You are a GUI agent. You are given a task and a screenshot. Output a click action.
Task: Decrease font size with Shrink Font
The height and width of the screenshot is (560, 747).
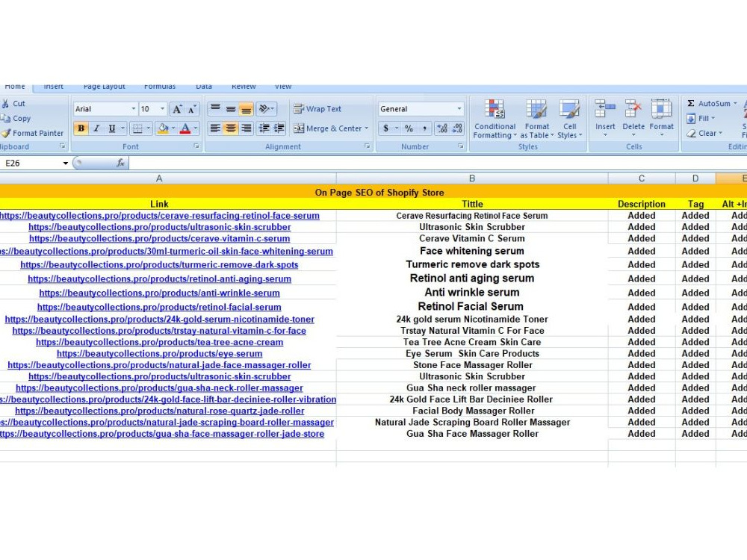tap(191, 109)
